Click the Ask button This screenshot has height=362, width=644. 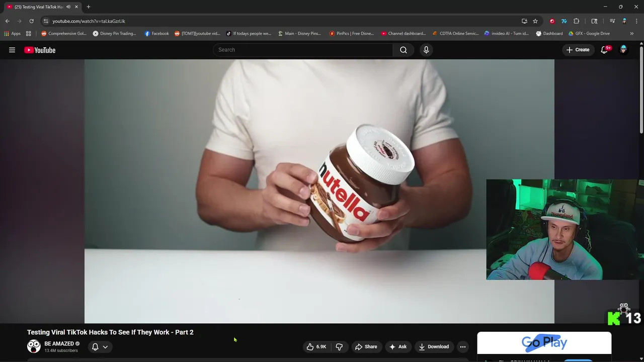(x=397, y=346)
